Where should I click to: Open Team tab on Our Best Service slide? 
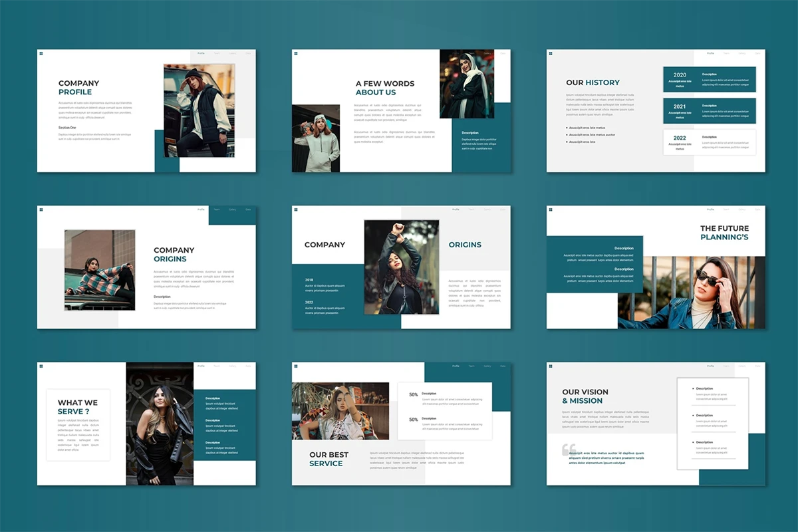click(x=471, y=366)
